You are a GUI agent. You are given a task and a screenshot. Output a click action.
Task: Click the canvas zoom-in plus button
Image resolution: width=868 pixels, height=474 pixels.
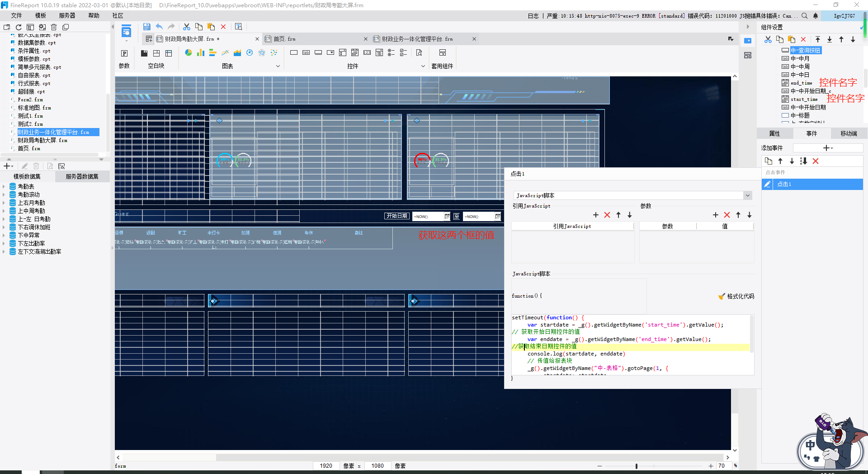click(x=711, y=466)
